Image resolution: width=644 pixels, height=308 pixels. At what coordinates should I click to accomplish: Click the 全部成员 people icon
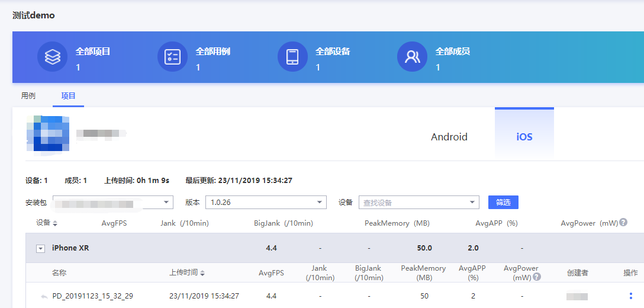[x=412, y=57]
